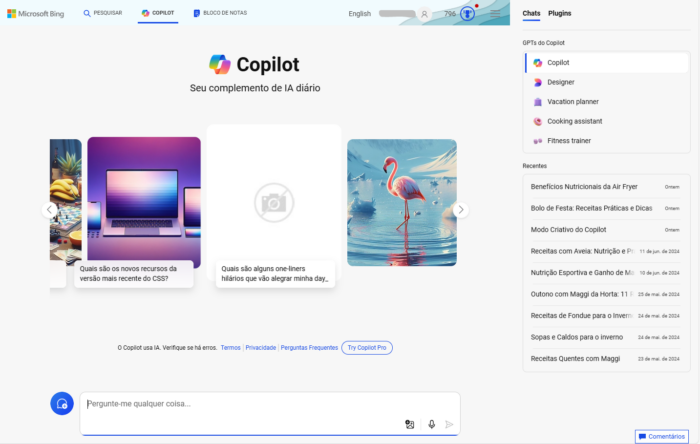Open the Perguntas Frequentes link
700x444 pixels.
coord(309,348)
